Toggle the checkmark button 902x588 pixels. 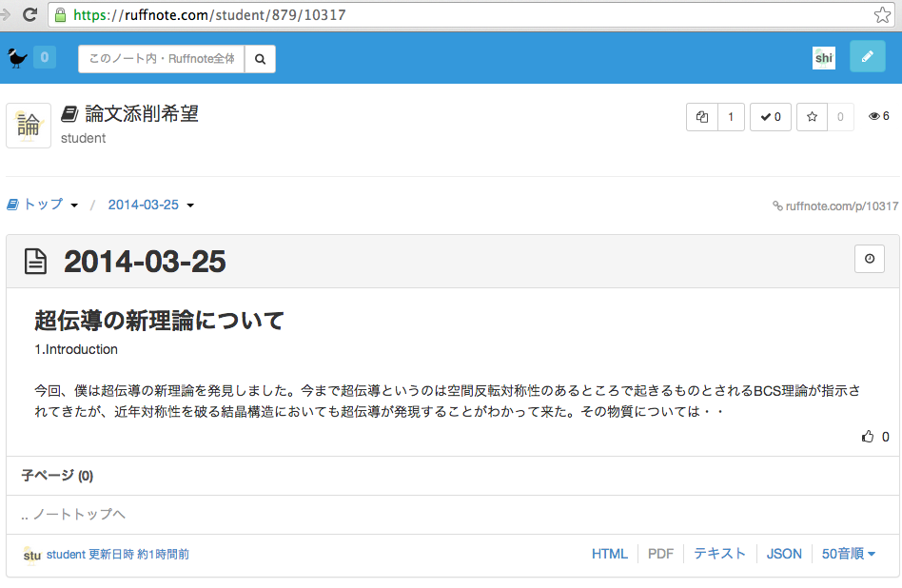point(771,117)
